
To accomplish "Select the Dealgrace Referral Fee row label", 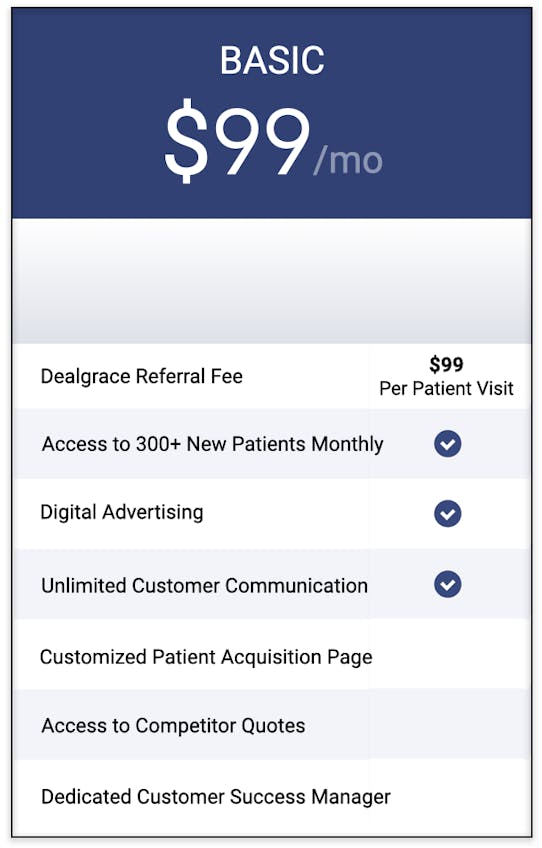I will pos(142,376).
